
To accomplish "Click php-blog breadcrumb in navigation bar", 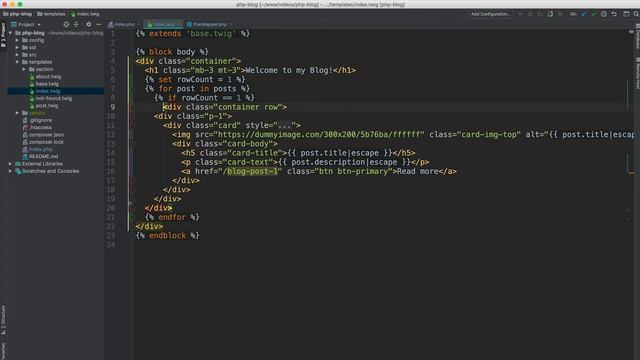I will click(x=18, y=14).
